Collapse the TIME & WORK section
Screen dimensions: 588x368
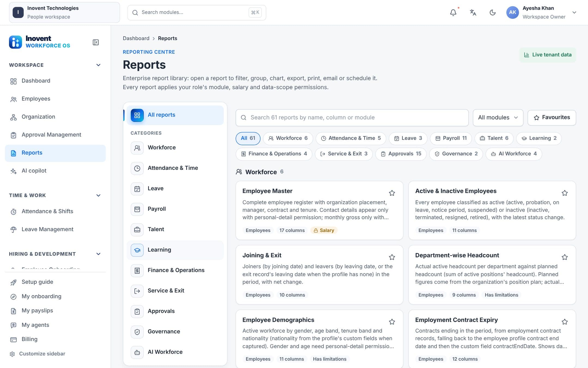pyautogui.click(x=98, y=195)
